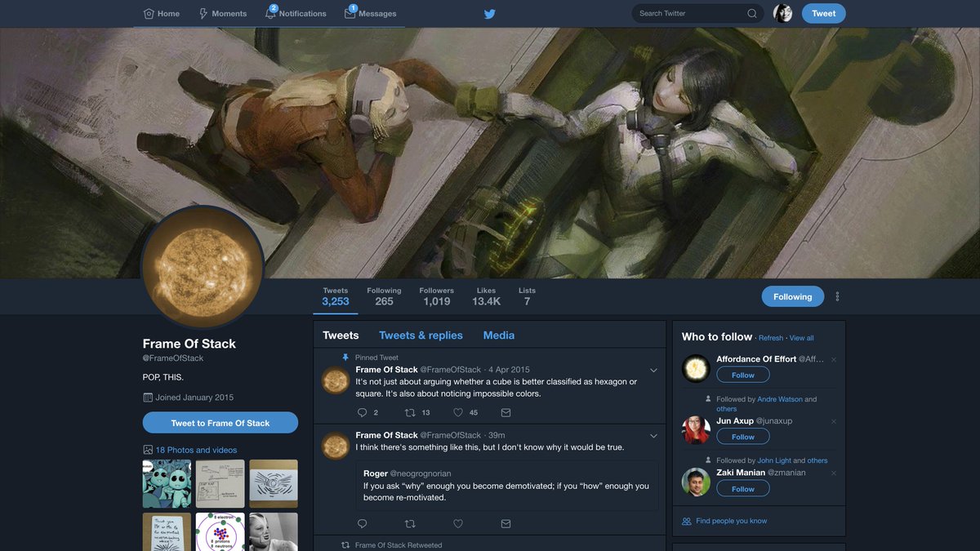The width and height of the screenshot is (980, 551).
Task: Open the diagram sketch photo thumbnail
Action: point(220,483)
